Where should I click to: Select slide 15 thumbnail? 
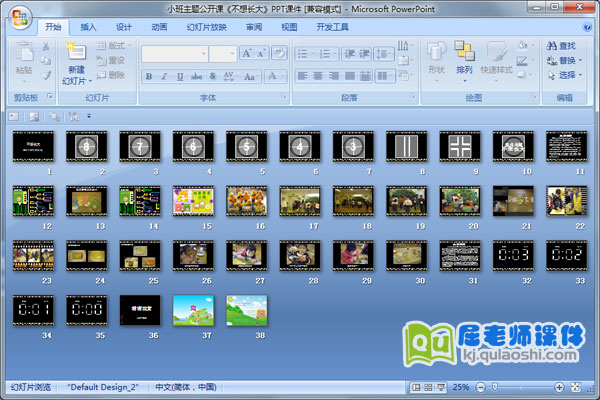(x=193, y=201)
